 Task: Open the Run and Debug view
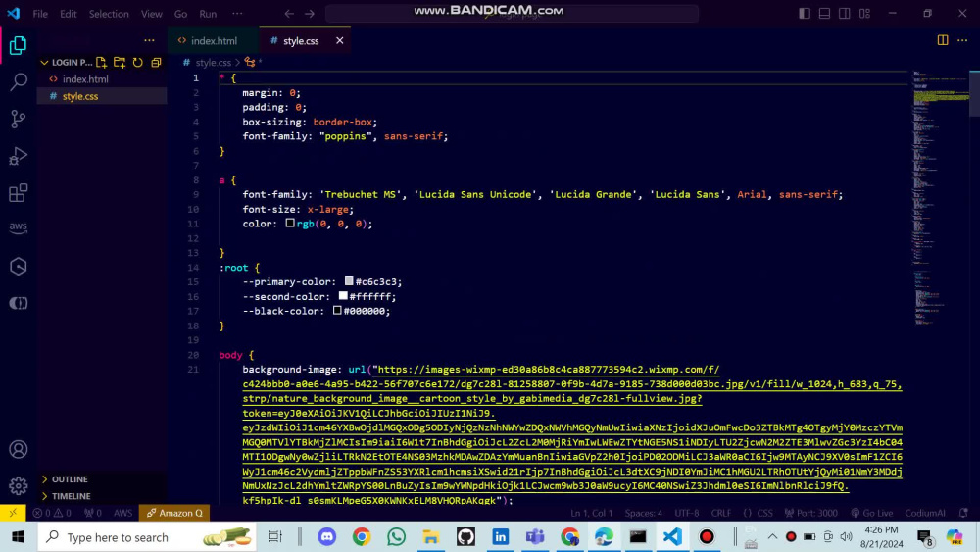(x=18, y=156)
